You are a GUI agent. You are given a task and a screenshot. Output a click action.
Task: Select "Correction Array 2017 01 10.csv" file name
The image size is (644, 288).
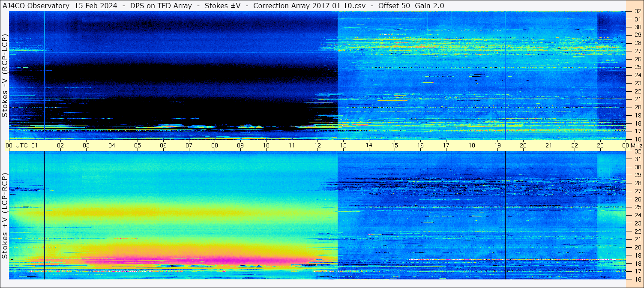click(x=309, y=6)
